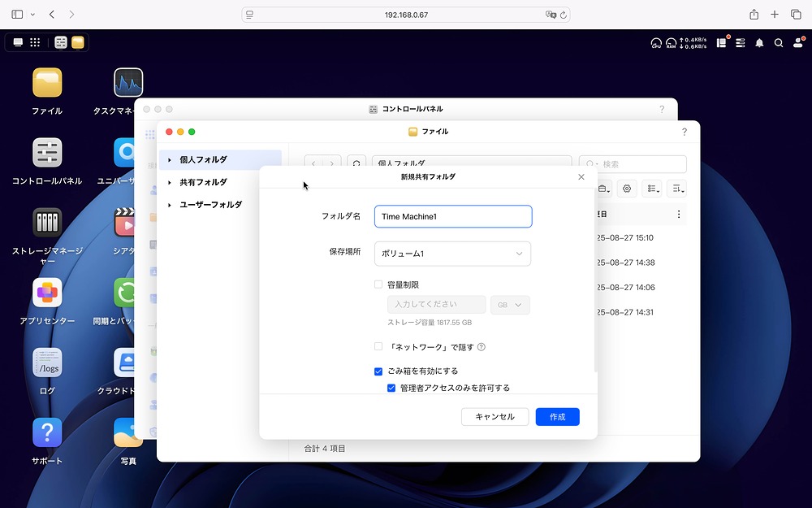Open the settings gear in the file toolbar

pos(625,188)
